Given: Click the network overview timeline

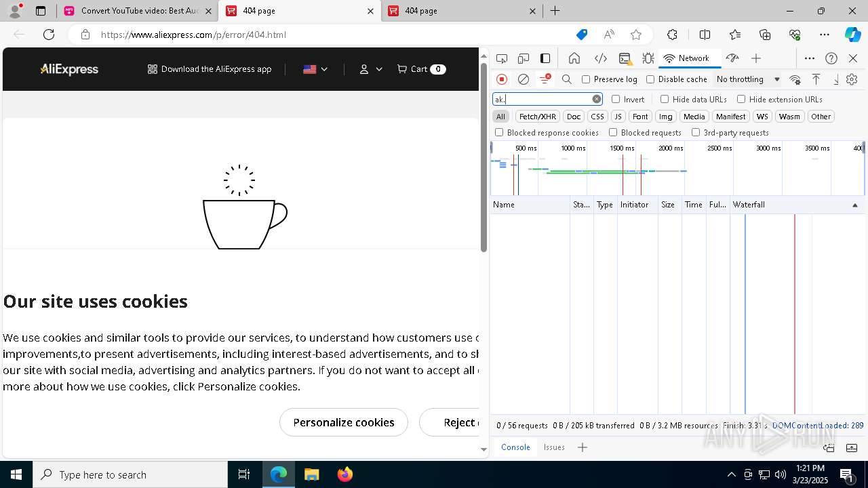Looking at the screenshot, I should [676, 168].
